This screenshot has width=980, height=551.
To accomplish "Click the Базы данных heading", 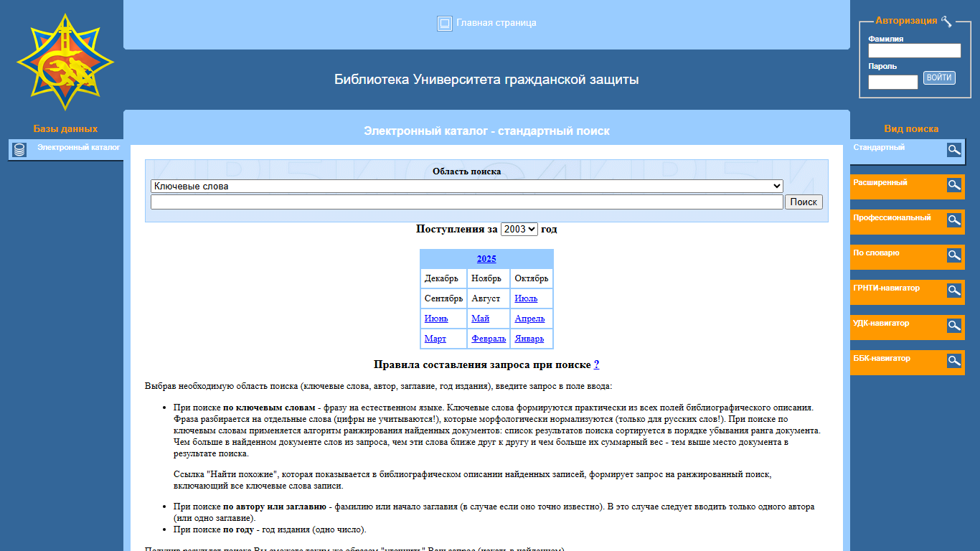I will pyautogui.click(x=65, y=129).
